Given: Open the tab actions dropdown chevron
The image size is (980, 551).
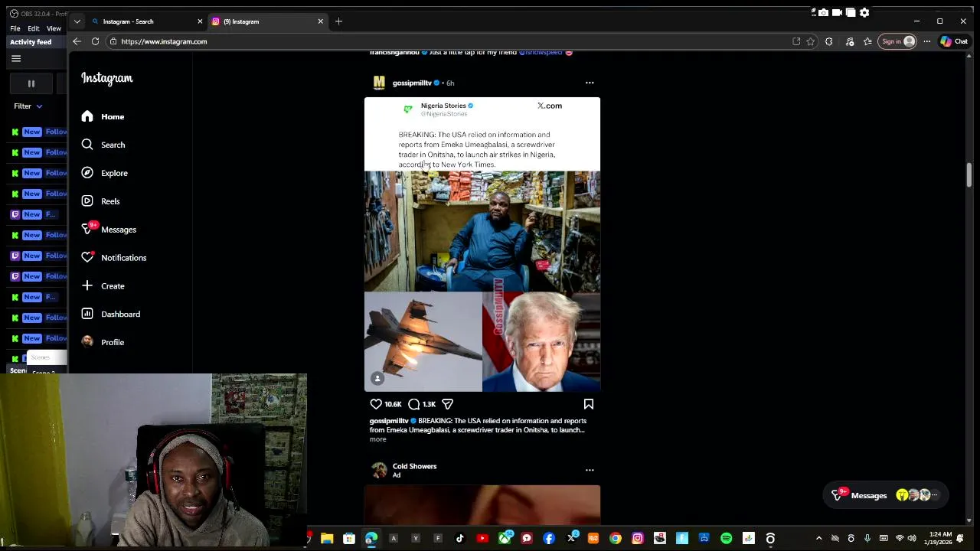Looking at the screenshot, I should tap(77, 21).
